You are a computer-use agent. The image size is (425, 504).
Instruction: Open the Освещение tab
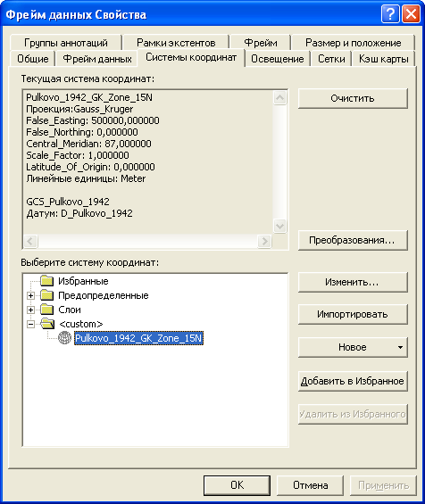tap(278, 59)
